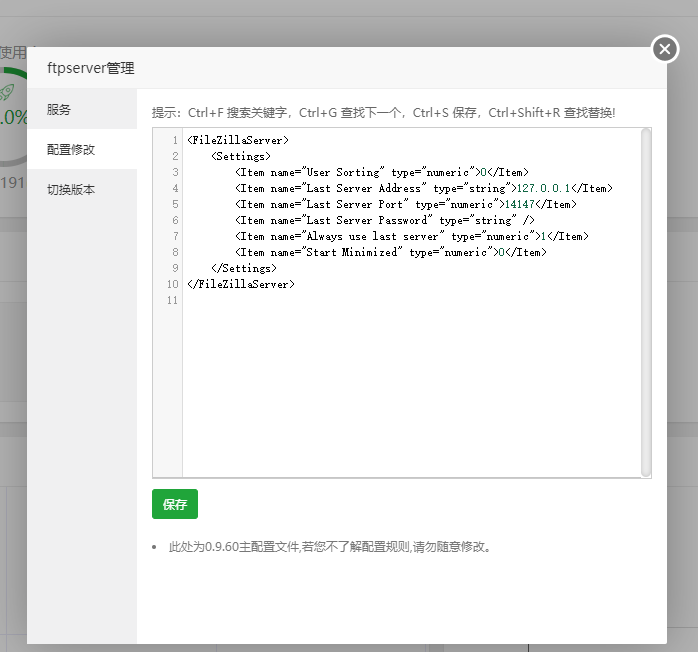Select the 配置修改 tab
The height and width of the screenshot is (652, 698).
(82, 149)
